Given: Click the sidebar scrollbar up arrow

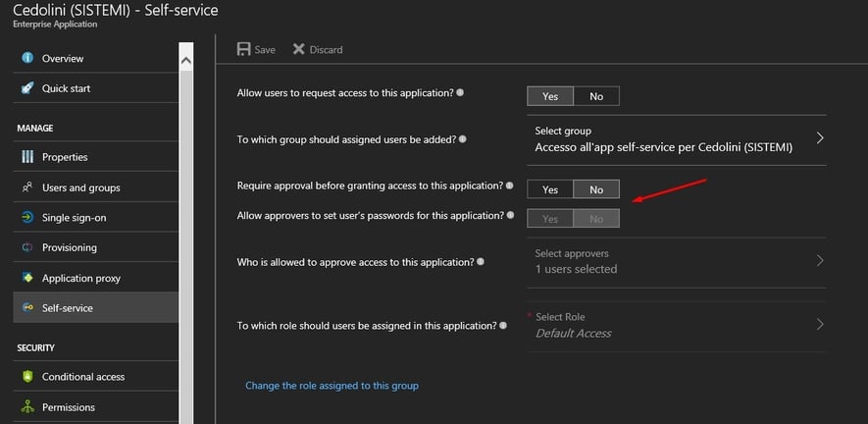Looking at the screenshot, I should [x=186, y=60].
